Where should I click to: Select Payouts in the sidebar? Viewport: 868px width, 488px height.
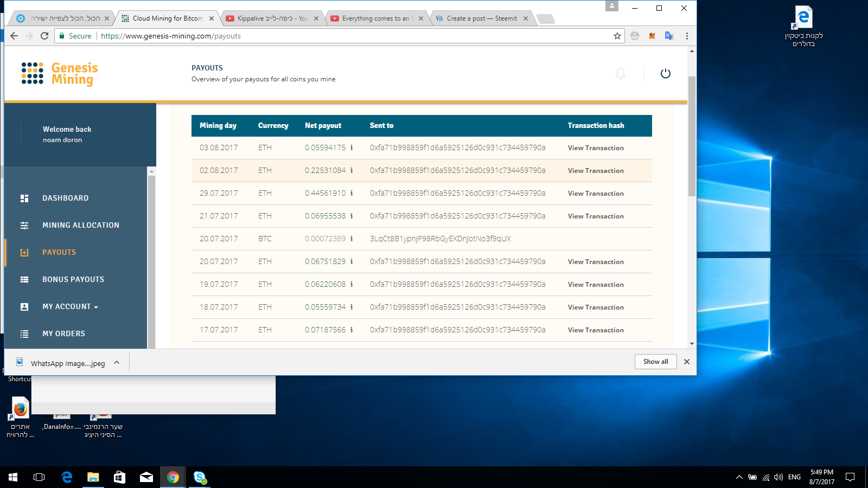point(59,252)
